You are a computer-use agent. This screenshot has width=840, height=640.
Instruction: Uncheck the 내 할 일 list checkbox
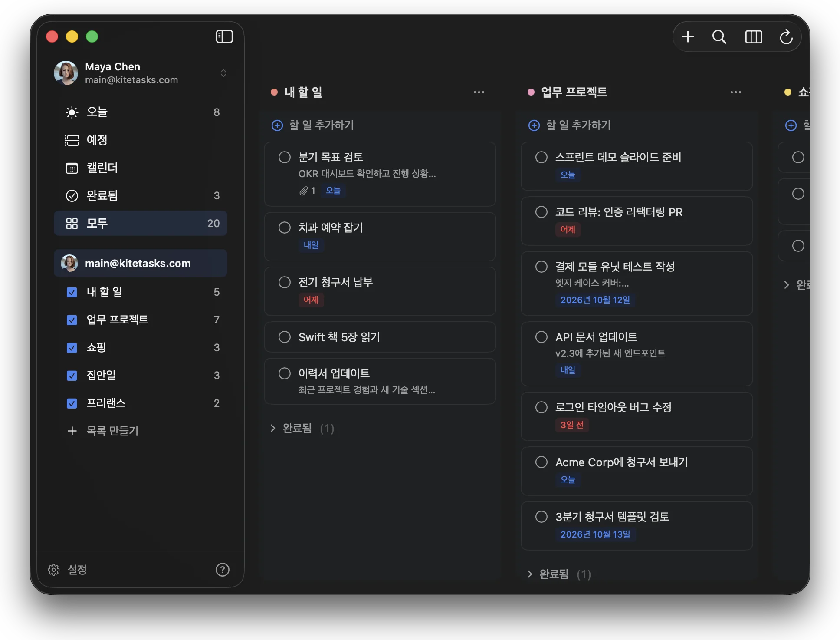(x=72, y=292)
